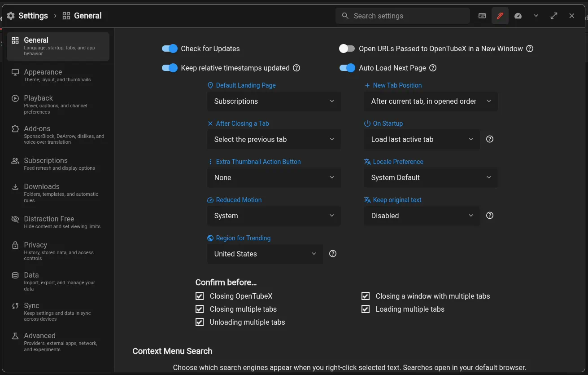588x375 pixels.
Task: Close the Settings dialog with X
Action: (x=572, y=16)
